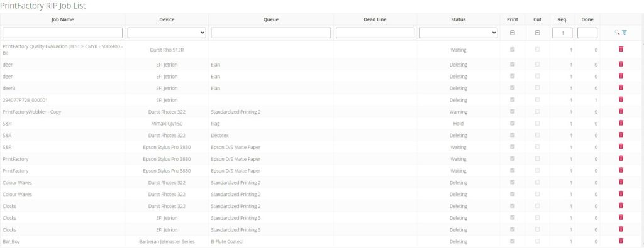Sort by Job Name column header

pos(62,19)
